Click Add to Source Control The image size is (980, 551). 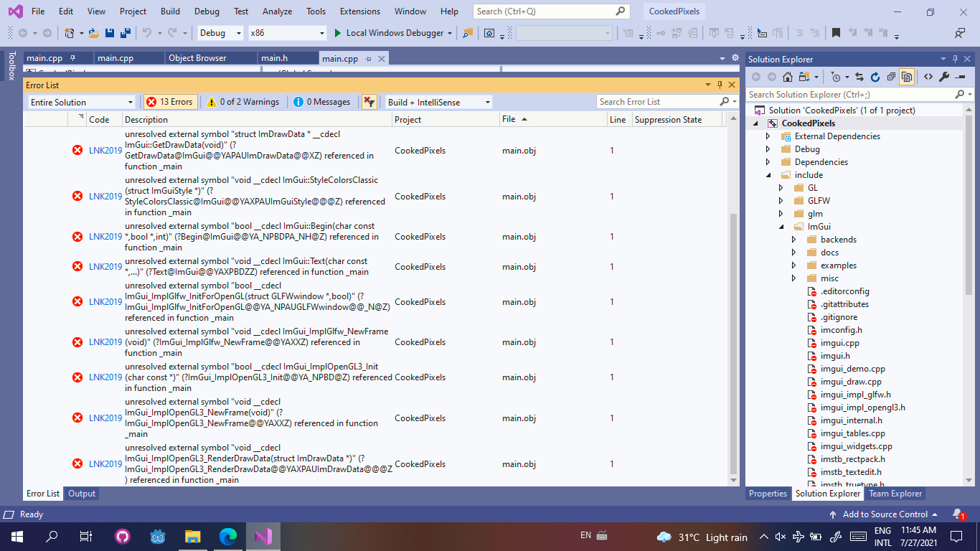tap(886, 514)
